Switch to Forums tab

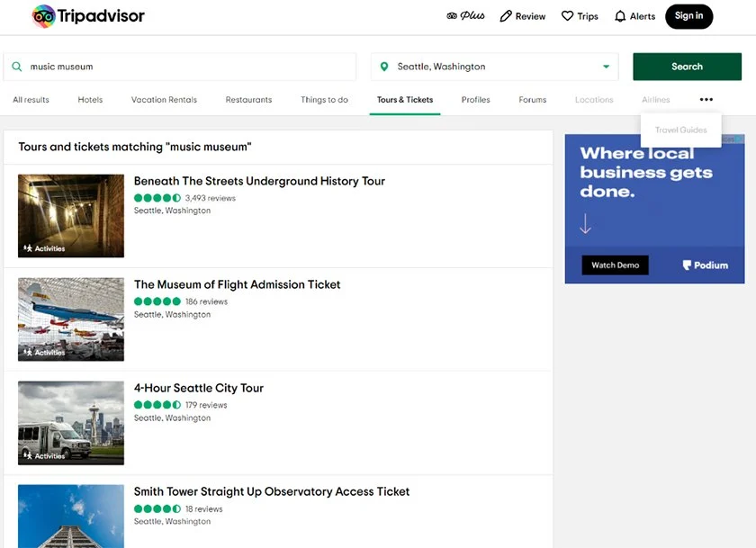(532, 100)
